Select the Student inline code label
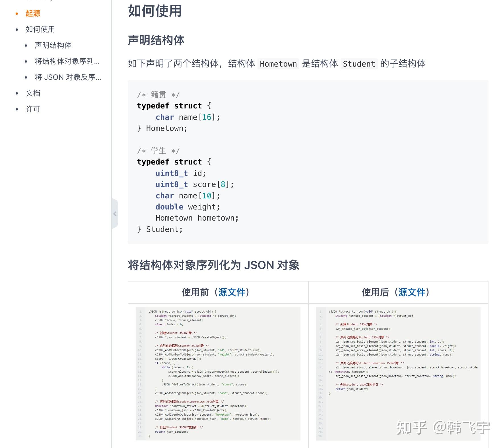The width and height of the screenshot is (503, 448). tap(359, 64)
